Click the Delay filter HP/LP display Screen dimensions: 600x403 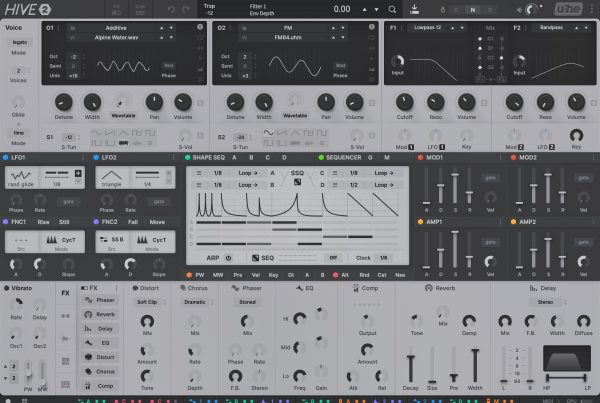(x=567, y=358)
